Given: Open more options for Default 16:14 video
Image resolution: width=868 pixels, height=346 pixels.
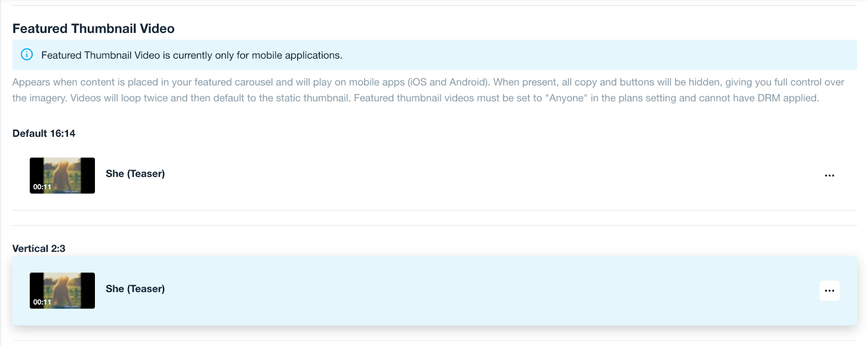Looking at the screenshot, I should (x=829, y=176).
